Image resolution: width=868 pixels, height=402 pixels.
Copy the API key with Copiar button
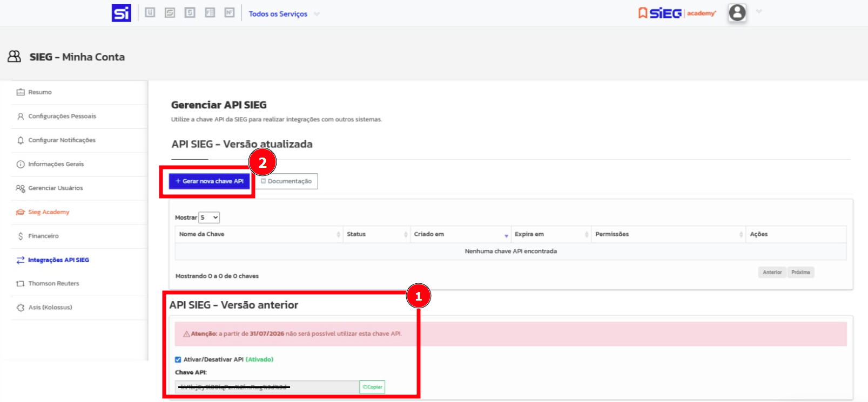(x=372, y=387)
